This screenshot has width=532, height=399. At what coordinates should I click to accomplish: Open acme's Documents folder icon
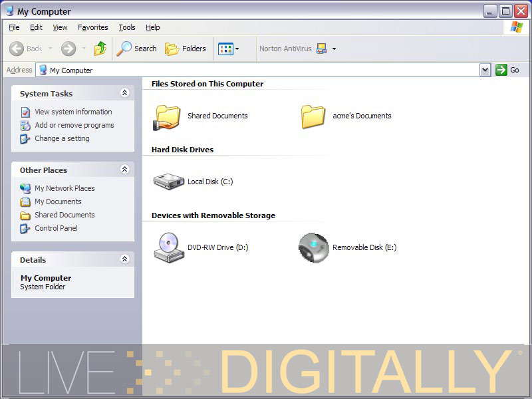coord(313,116)
